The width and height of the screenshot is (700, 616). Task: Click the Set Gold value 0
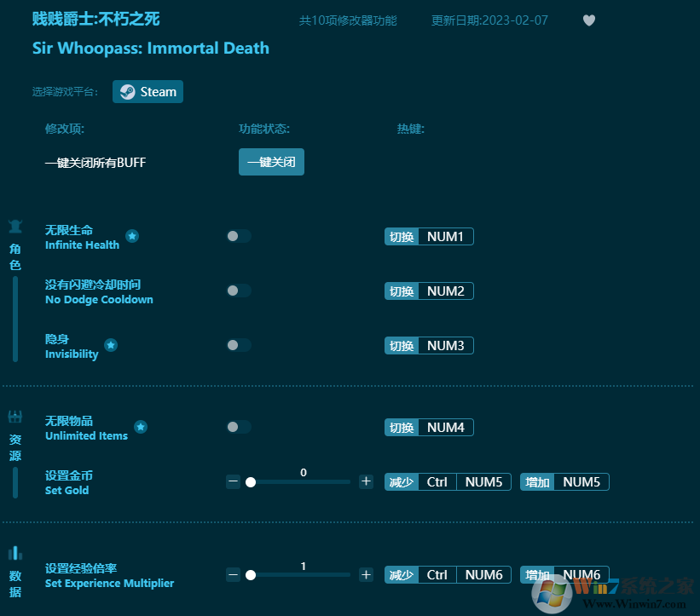pos(304,472)
